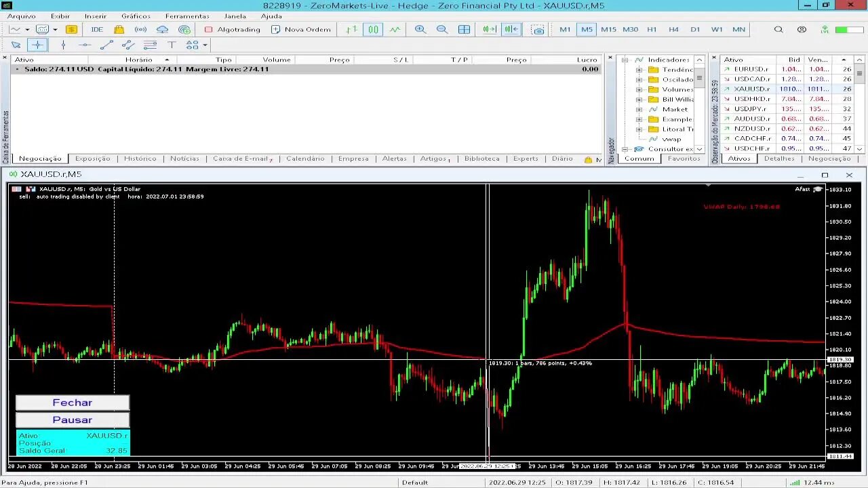Toggle the Algotrading button
This screenshot has height=488, width=868.
pos(233,29)
